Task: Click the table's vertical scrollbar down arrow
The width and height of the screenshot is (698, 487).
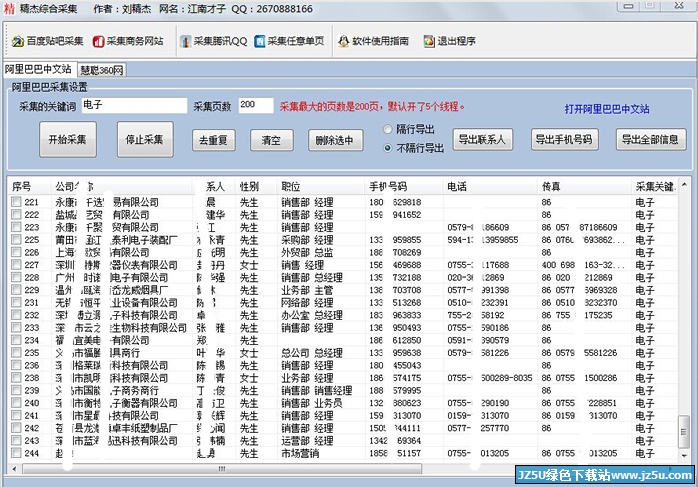Action: 684,456
